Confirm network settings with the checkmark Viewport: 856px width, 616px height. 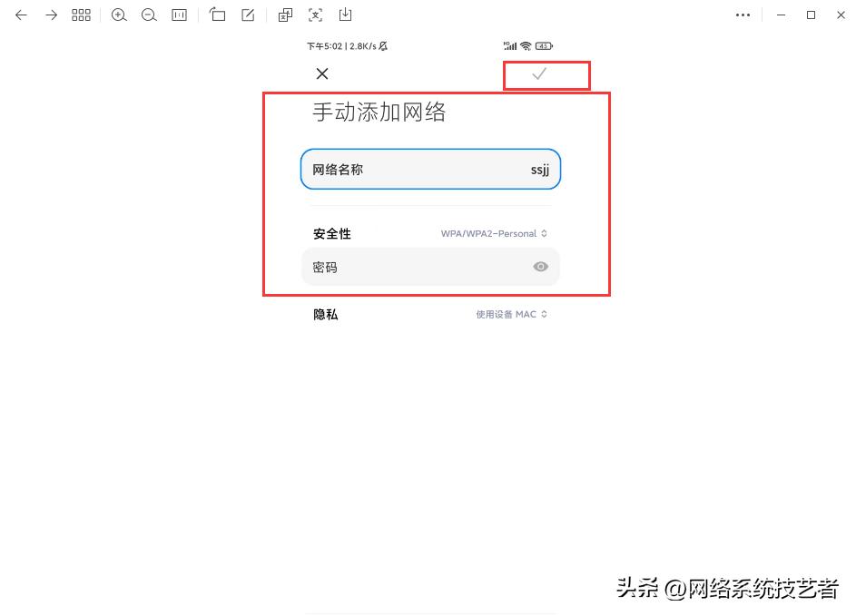click(540, 73)
